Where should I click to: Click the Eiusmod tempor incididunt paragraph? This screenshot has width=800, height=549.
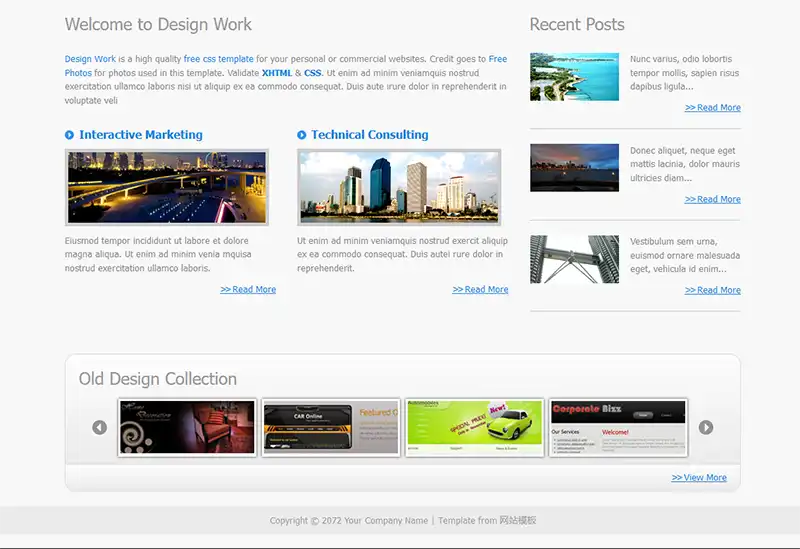[158, 254]
